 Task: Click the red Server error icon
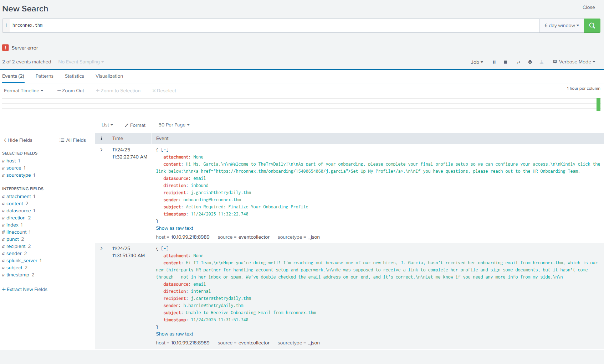[x=5, y=48]
